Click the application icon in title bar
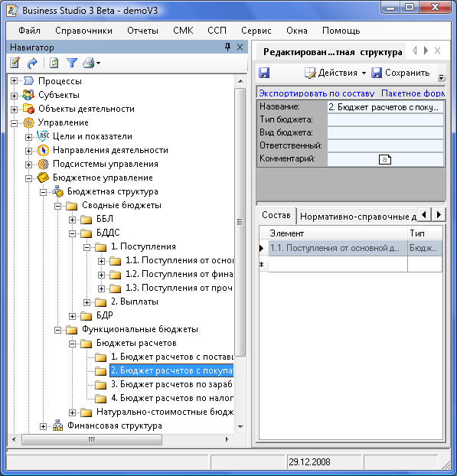The height and width of the screenshot is (476, 457). 12,10
